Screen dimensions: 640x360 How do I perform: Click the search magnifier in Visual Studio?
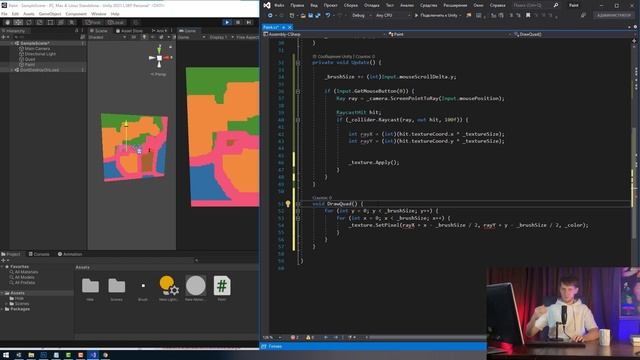coord(556,5)
